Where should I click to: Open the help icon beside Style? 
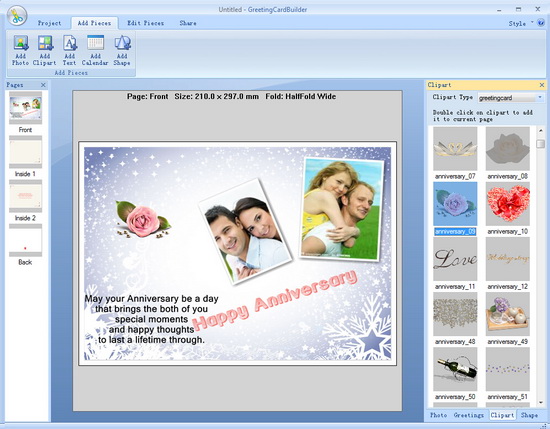541,23
